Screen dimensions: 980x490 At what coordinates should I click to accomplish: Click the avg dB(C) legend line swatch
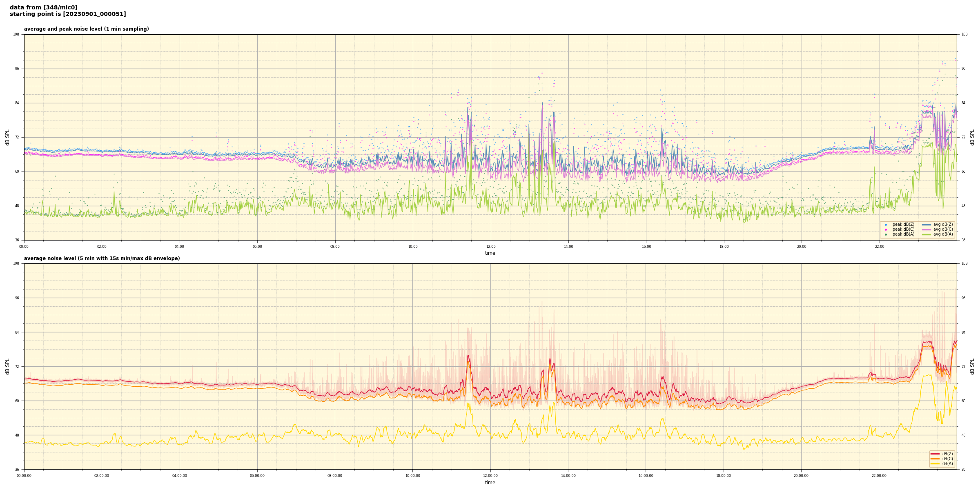[x=926, y=229]
